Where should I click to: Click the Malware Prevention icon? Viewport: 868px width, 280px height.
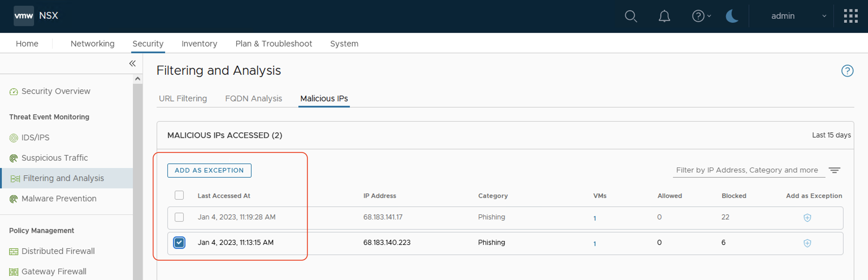(x=14, y=199)
